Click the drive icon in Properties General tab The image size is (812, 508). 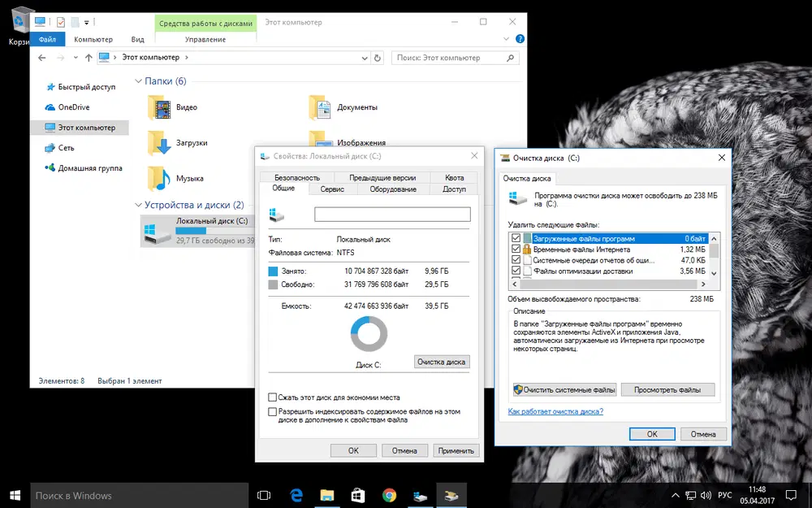pyautogui.click(x=277, y=214)
